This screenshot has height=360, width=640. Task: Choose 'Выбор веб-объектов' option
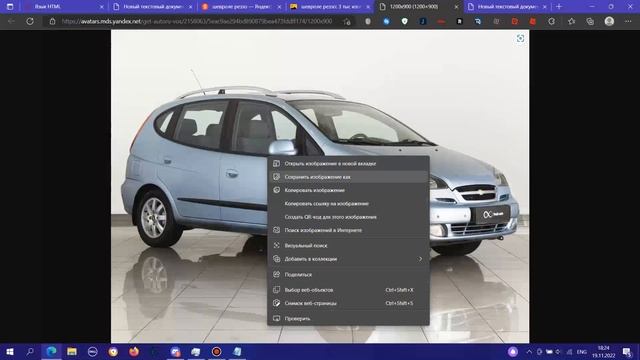[x=348, y=290]
